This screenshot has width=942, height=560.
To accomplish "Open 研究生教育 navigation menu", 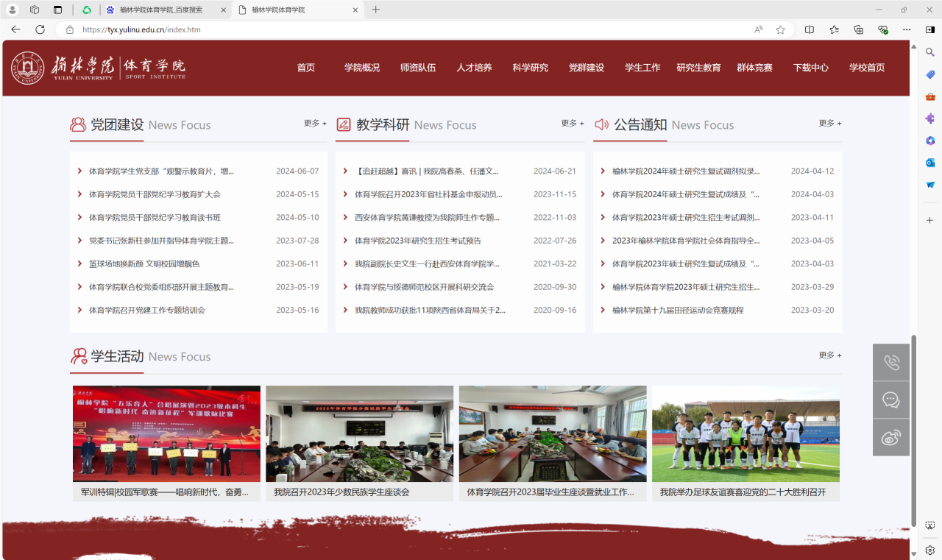I will click(x=698, y=68).
